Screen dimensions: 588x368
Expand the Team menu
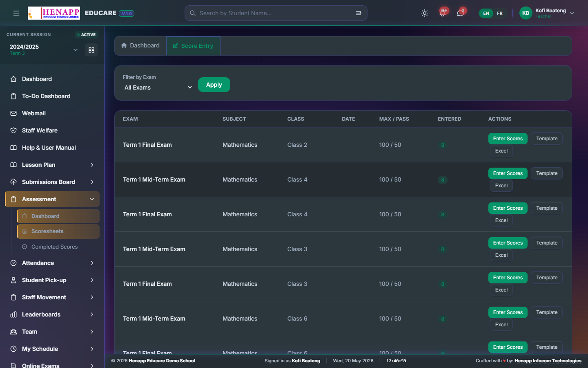[52, 332]
